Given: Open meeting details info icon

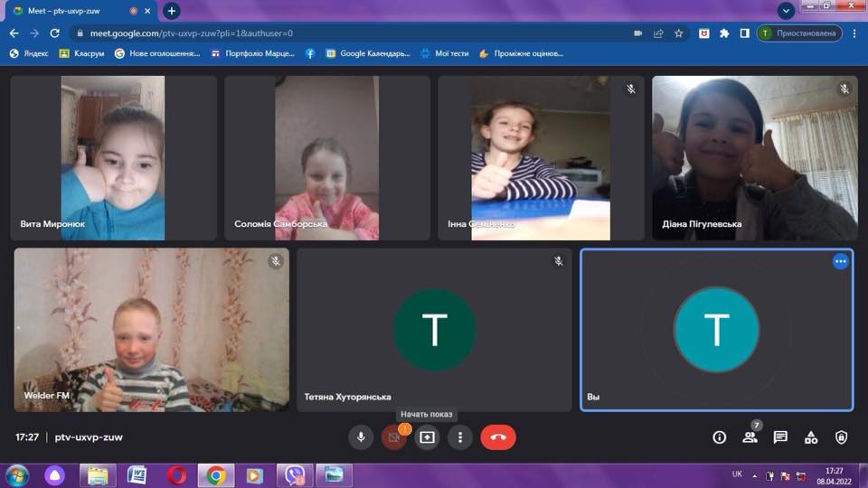Looking at the screenshot, I should coord(720,437).
